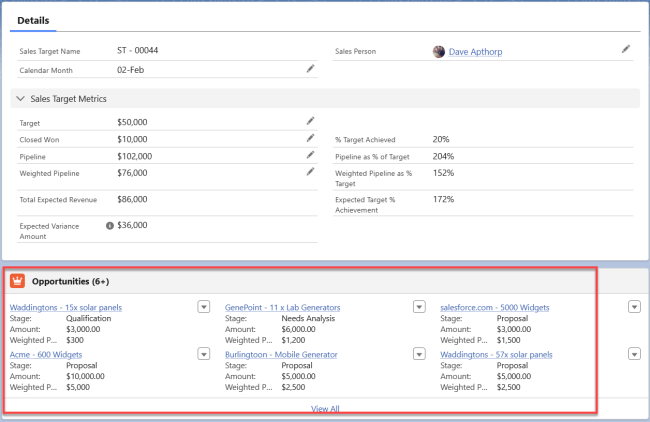The width and height of the screenshot is (650, 422).
Task: Click the Calendar Month edit pencil
Action: pyautogui.click(x=310, y=69)
